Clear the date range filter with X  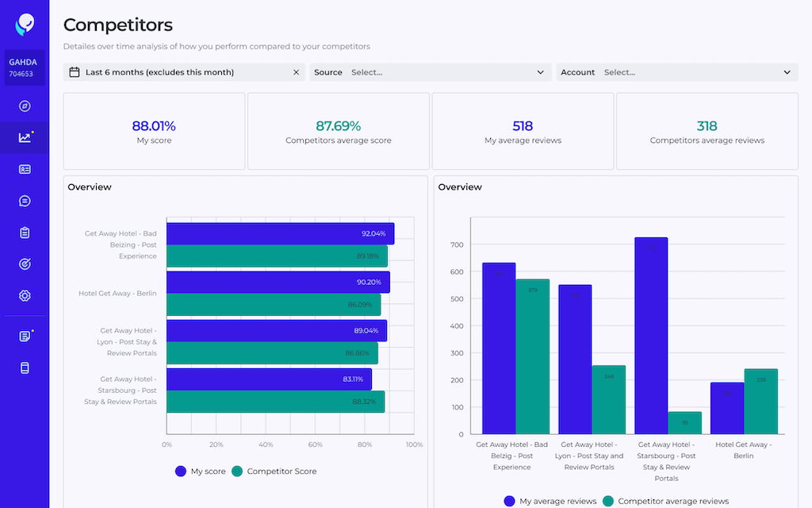coord(297,72)
